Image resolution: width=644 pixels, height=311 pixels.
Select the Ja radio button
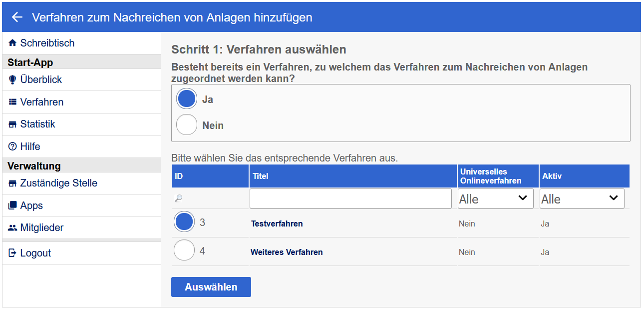click(x=186, y=98)
